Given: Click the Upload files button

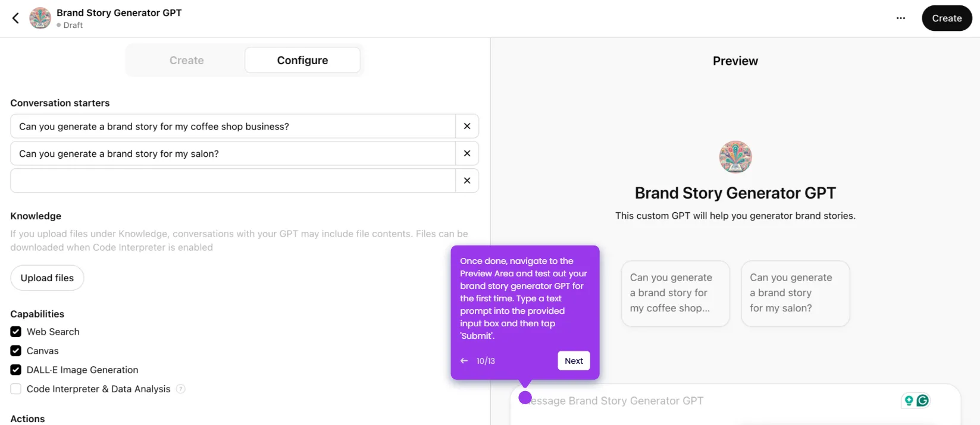Looking at the screenshot, I should click(47, 278).
